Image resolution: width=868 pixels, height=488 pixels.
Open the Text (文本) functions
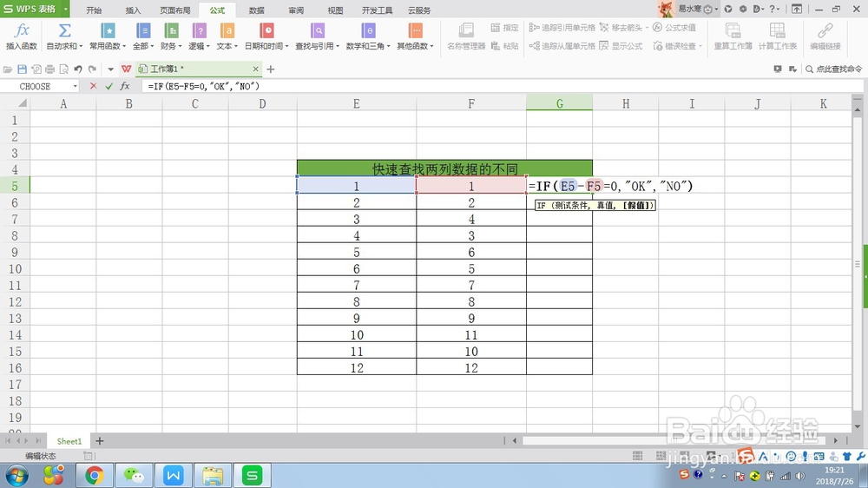click(227, 36)
